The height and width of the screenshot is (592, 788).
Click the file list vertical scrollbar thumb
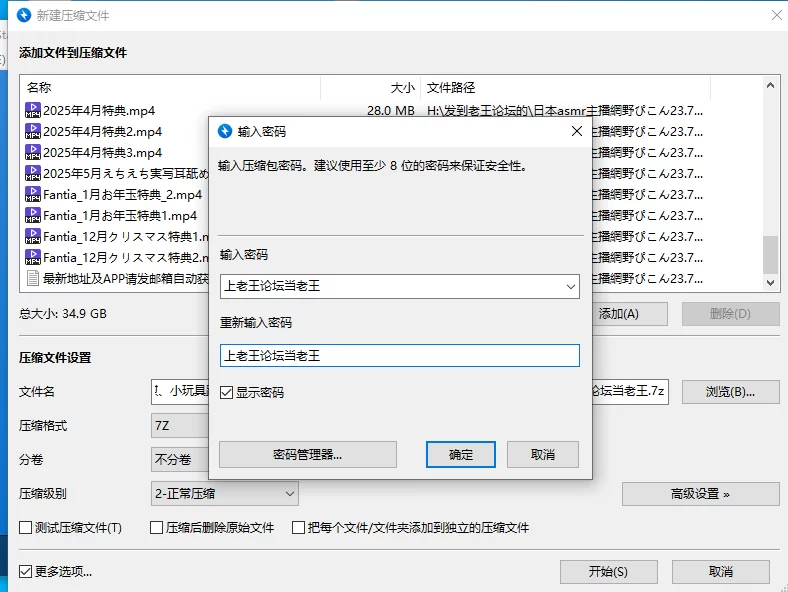[770, 254]
